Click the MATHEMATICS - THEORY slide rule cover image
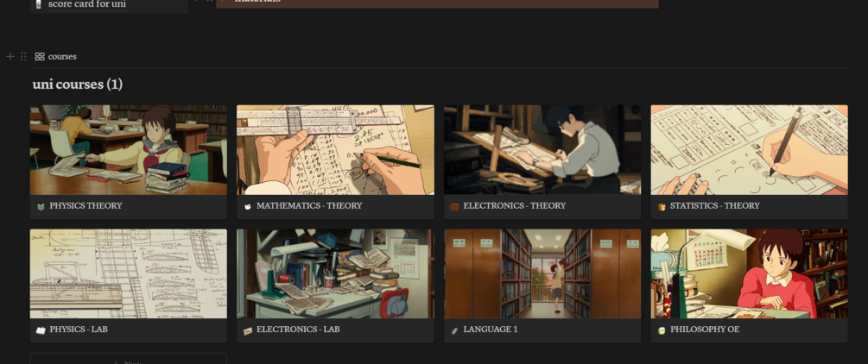 [335, 150]
